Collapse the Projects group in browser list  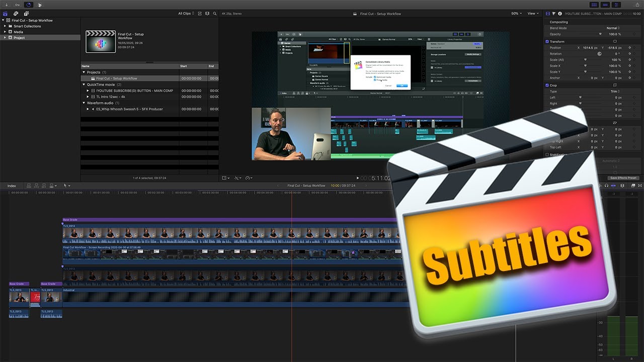pos(84,72)
